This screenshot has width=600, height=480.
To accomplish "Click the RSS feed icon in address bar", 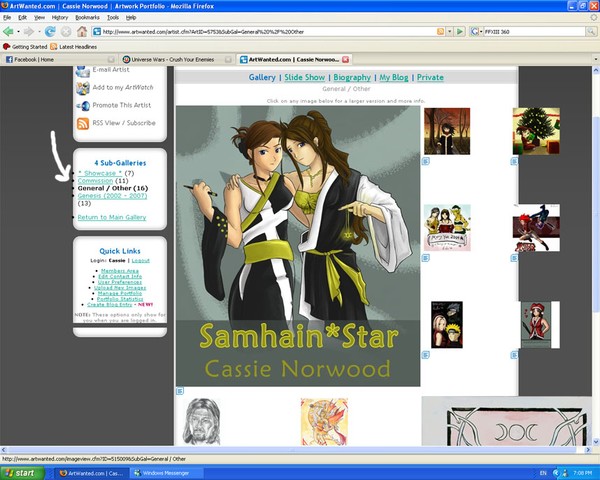I will tap(440, 31).
